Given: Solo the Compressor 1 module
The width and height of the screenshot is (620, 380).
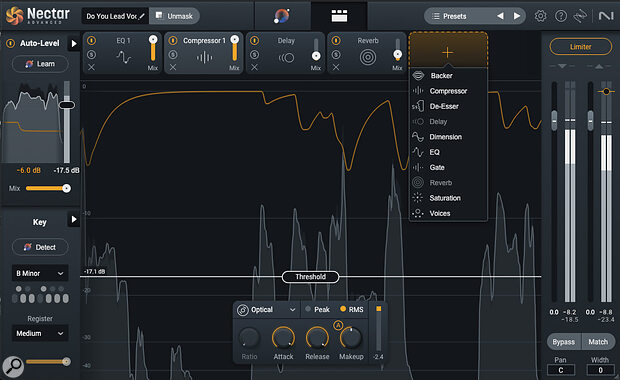Looking at the screenshot, I should tap(173, 55).
